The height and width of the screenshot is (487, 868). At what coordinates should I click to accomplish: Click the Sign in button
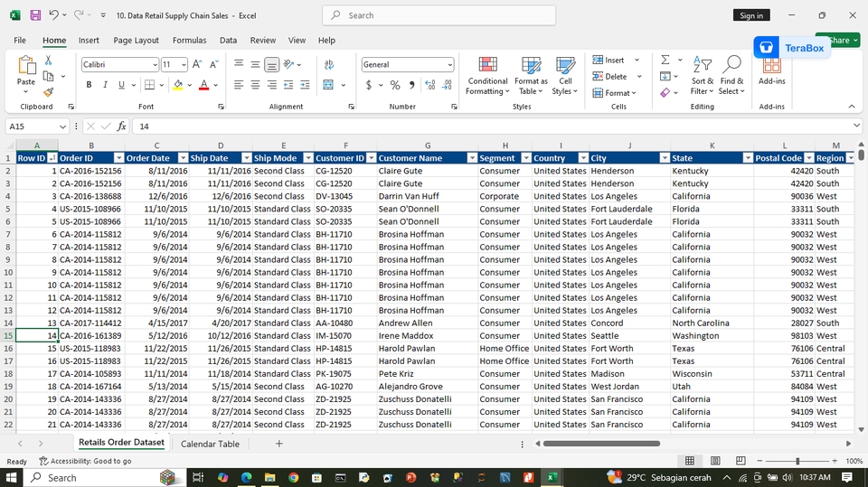[751, 15]
